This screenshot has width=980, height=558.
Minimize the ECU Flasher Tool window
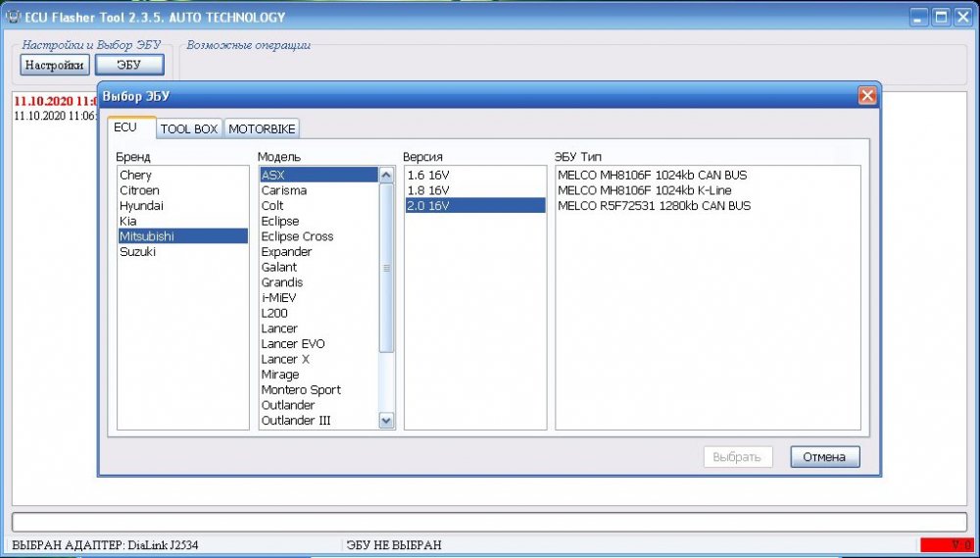point(917,17)
